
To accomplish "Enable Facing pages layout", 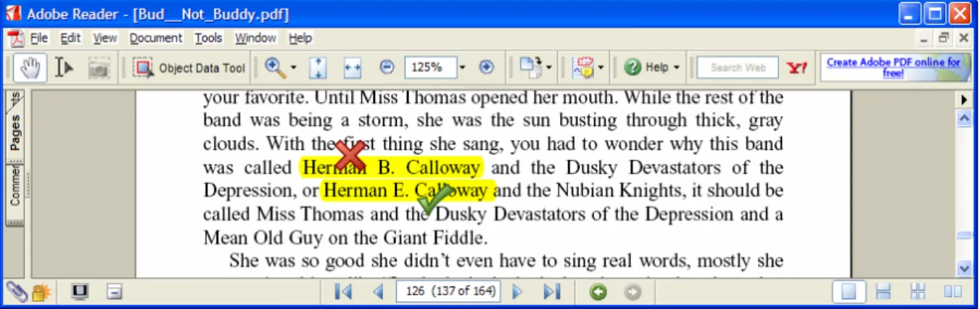I will point(952,292).
